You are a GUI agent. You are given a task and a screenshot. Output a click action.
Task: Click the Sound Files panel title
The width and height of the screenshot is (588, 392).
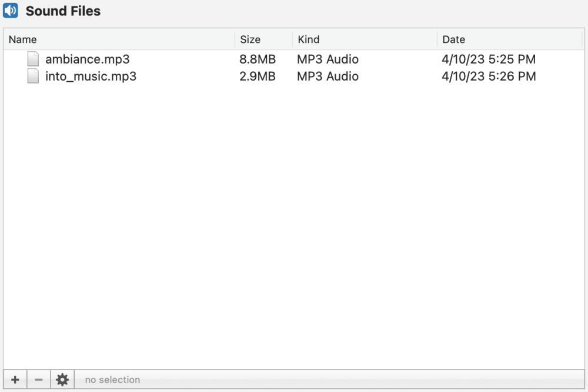point(63,11)
